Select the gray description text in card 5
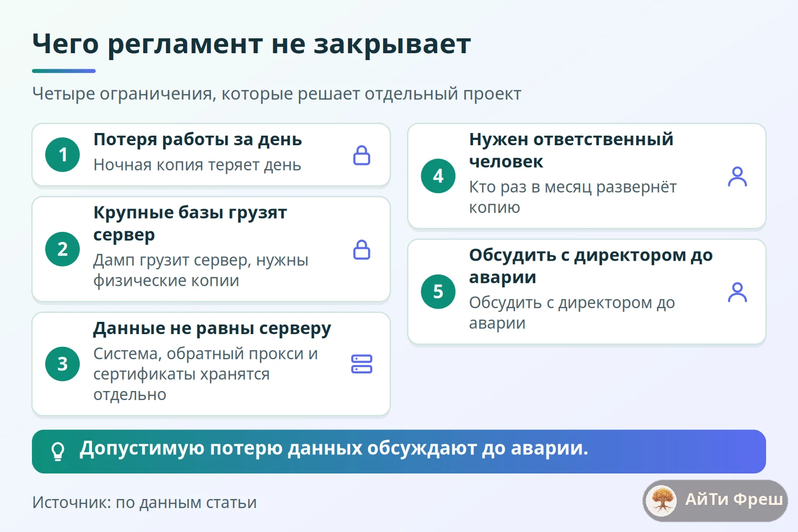Image resolution: width=798 pixels, height=532 pixels. click(x=572, y=313)
